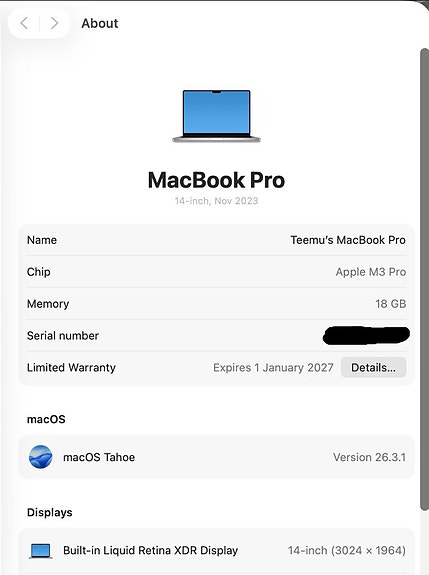The width and height of the screenshot is (429, 575).
Task: Click the 14-inch (3024 × 1964) resolution text
Action: tap(346, 550)
